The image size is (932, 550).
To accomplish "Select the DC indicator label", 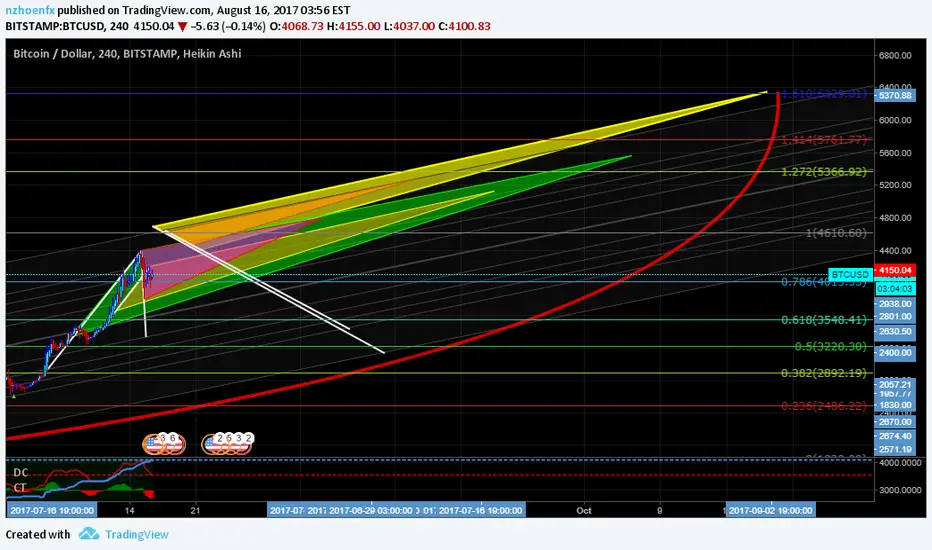I will pos(21,473).
